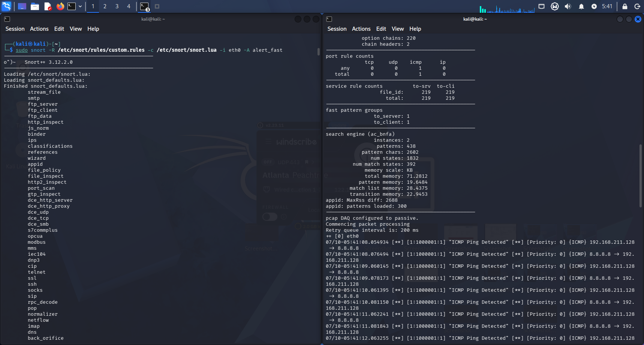Image resolution: width=644 pixels, height=345 pixels.
Task: Switch to workspace 4
Action: [x=129, y=6]
